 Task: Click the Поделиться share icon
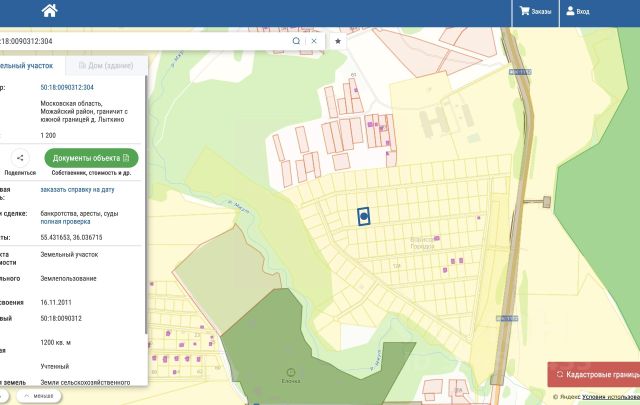(20, 158)
